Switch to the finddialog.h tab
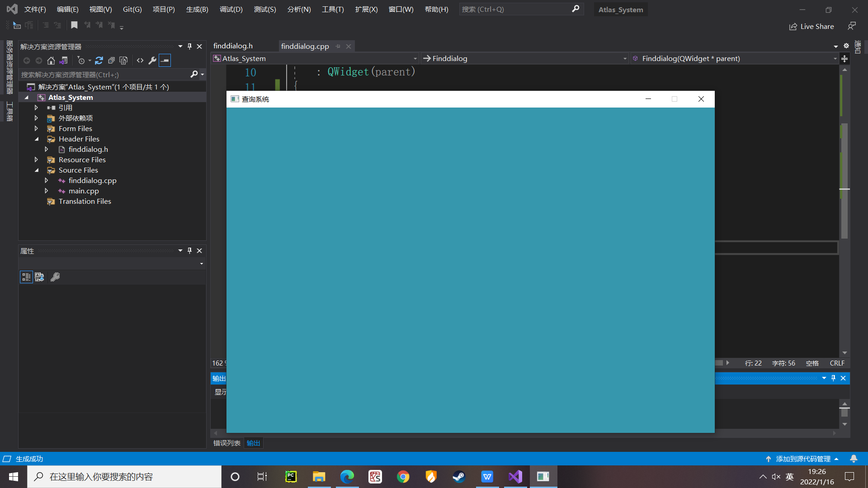The width and height of the screenshot is (868, 488). click(233, 46)
